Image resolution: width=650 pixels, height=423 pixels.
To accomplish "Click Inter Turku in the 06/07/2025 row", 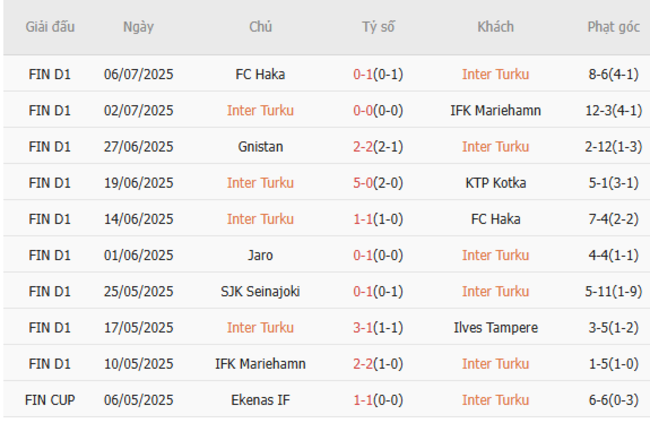I will point(496,74).
